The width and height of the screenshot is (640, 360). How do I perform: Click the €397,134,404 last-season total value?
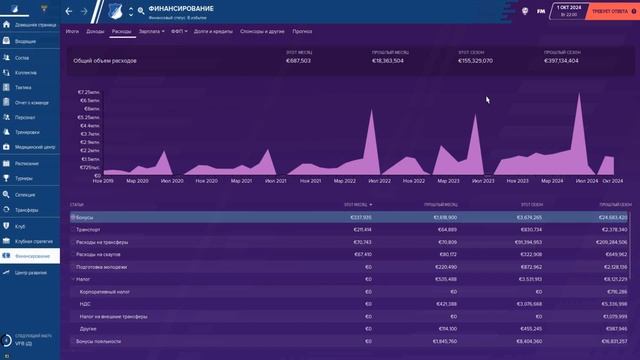(x=561, y=61)
